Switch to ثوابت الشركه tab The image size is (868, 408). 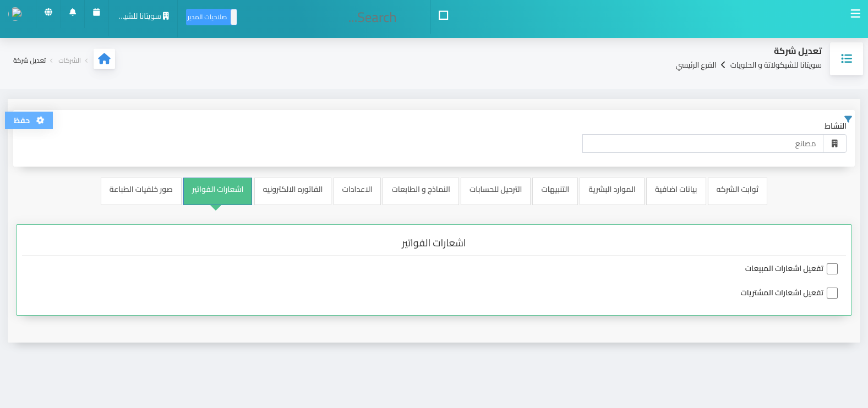pos(737,191)
